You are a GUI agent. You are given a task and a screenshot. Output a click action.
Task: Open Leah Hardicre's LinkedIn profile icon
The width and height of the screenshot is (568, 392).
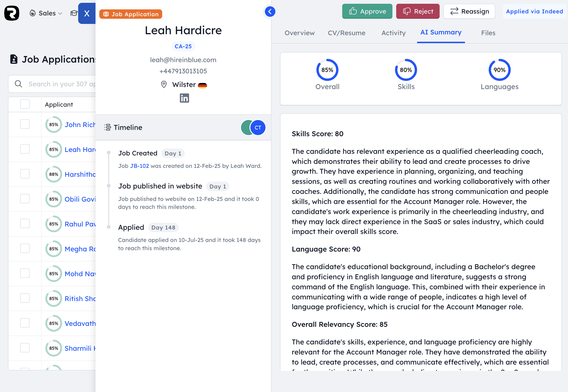[184, 98]
